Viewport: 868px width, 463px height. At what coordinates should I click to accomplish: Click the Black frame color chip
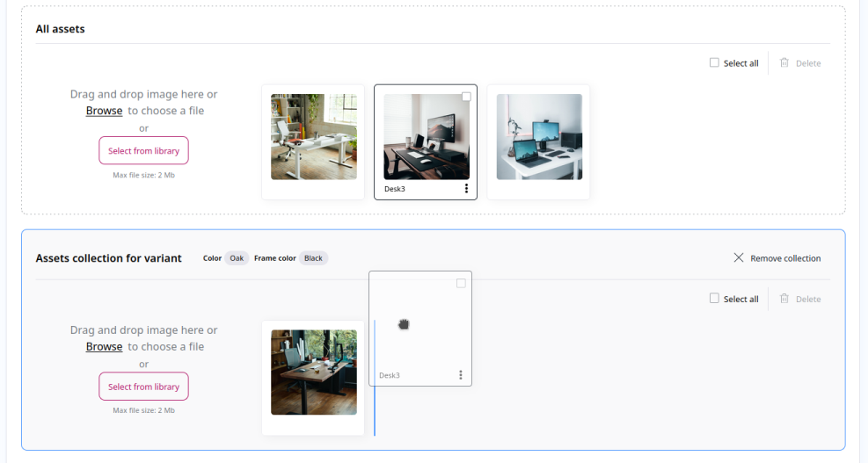tap(314, 258)
